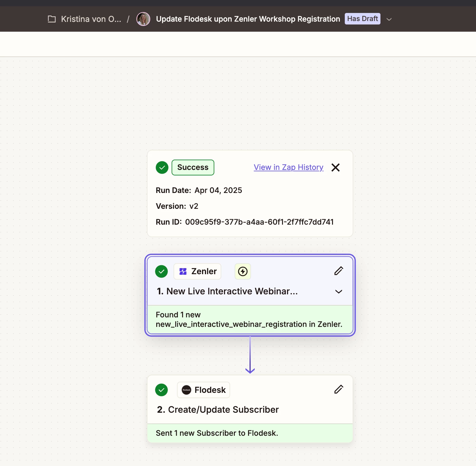Image resolution: width=476 pixels, height=466 pixels.
Task: Click the Has Draft badge
Action: (363, 19)
